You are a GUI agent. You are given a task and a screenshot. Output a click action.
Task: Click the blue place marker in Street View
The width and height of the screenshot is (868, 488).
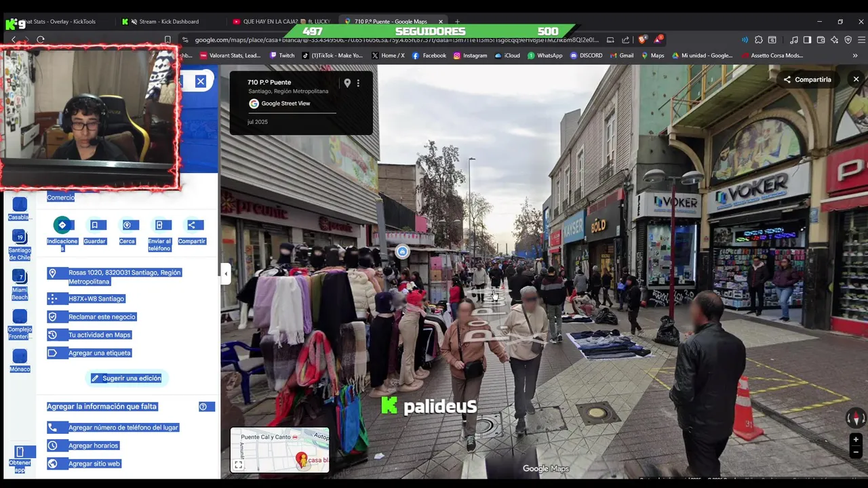(x=402, y=251)
